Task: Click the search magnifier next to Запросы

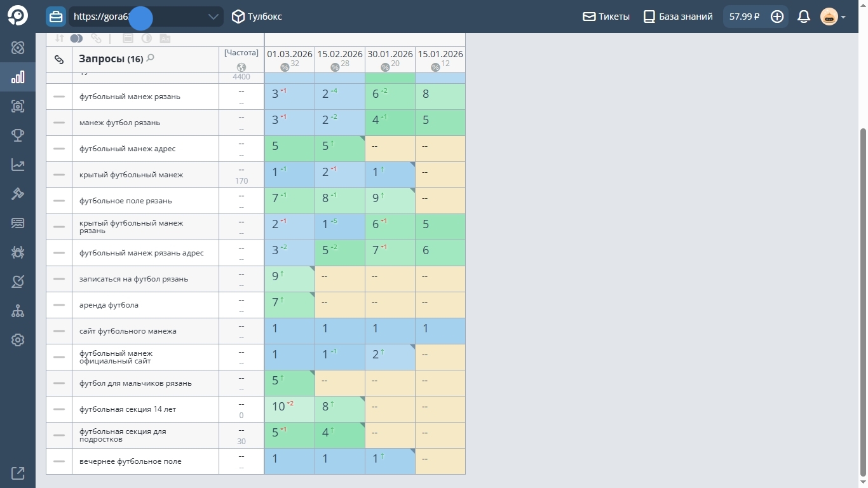Action: coord(151,58)
